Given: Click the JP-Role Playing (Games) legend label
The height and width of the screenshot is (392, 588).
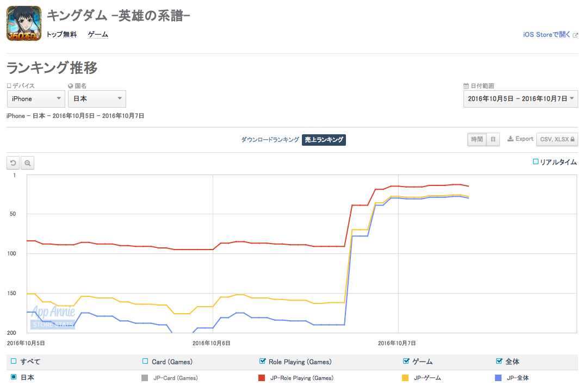Looking at the screenshot, I should (x=302, y=378).
